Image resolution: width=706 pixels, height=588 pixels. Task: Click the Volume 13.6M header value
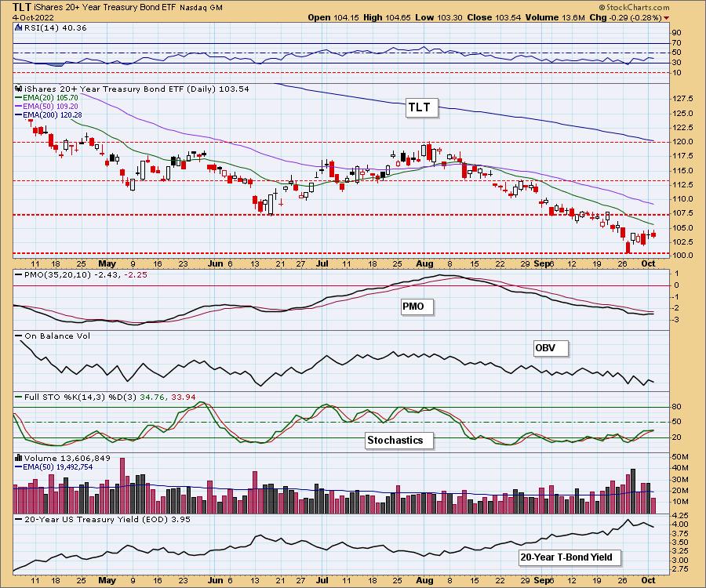click(555, 17)
